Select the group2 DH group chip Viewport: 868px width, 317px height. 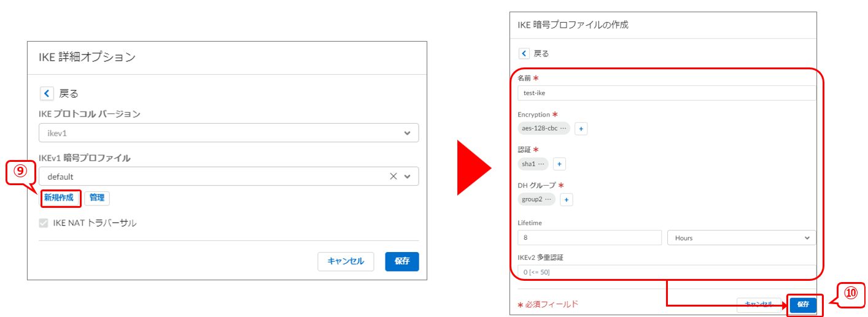[x=536, y=199]
